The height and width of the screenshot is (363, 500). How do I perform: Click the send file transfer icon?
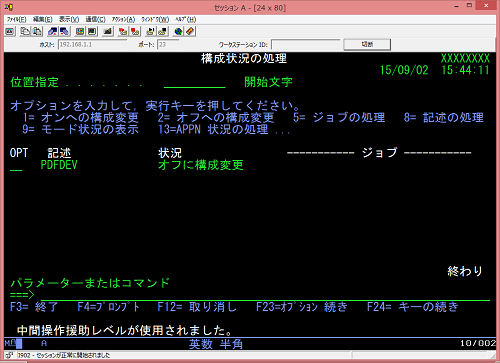52,32
